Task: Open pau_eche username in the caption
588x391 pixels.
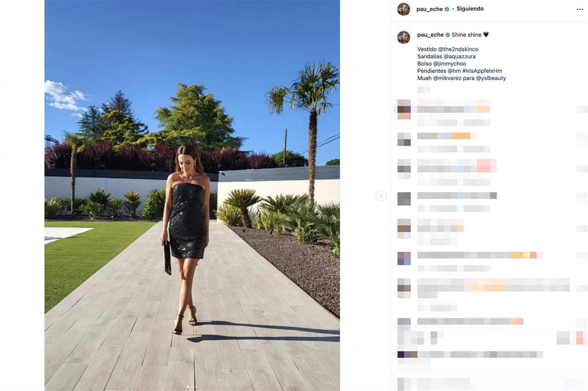Action: (x=430, y=35)
